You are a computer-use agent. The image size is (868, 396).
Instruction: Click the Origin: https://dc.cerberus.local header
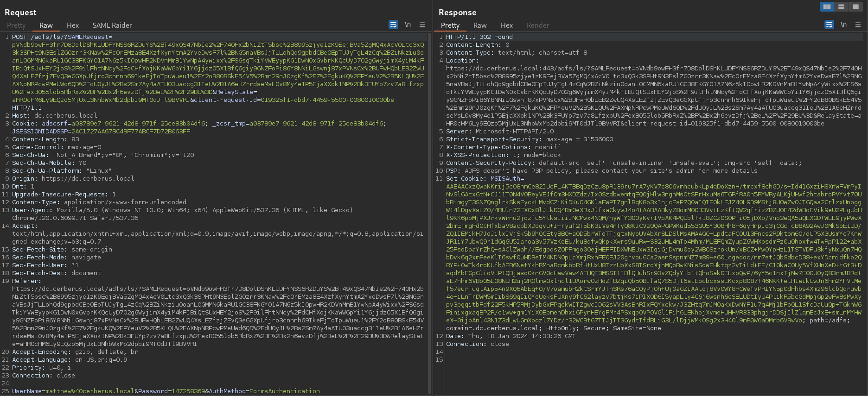73,179
